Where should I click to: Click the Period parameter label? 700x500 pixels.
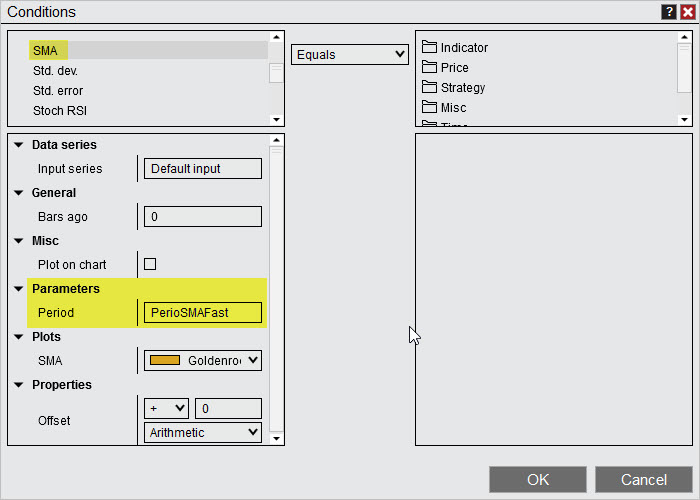[x=56, y=312]
